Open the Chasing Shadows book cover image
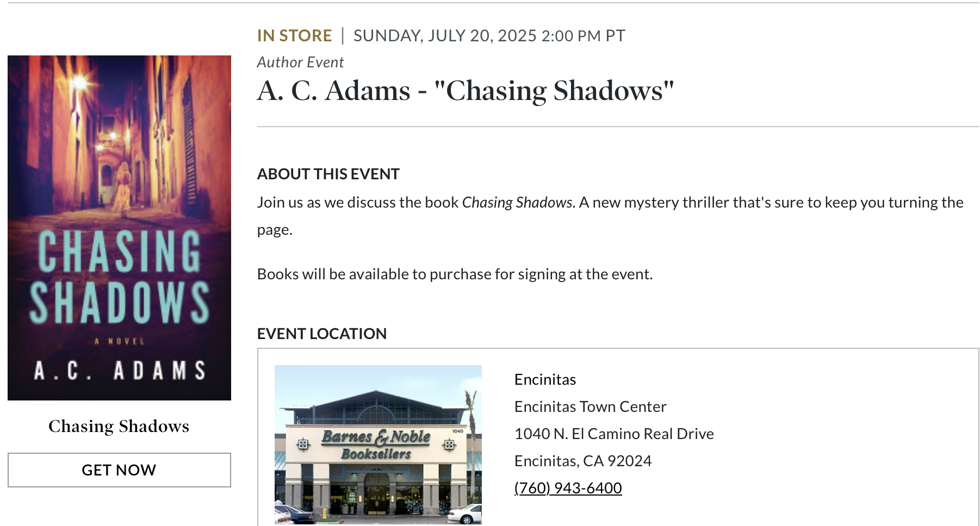The width and height of the screenshot is (980, 526). 119,228
